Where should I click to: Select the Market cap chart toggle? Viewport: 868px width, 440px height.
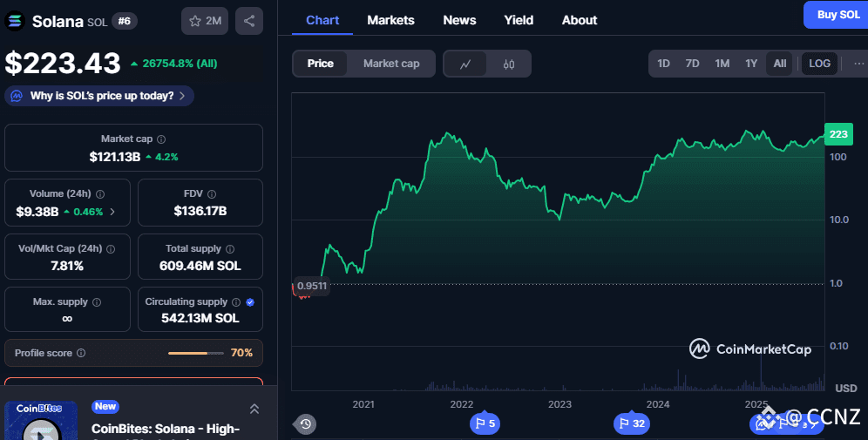click(391, 64)
